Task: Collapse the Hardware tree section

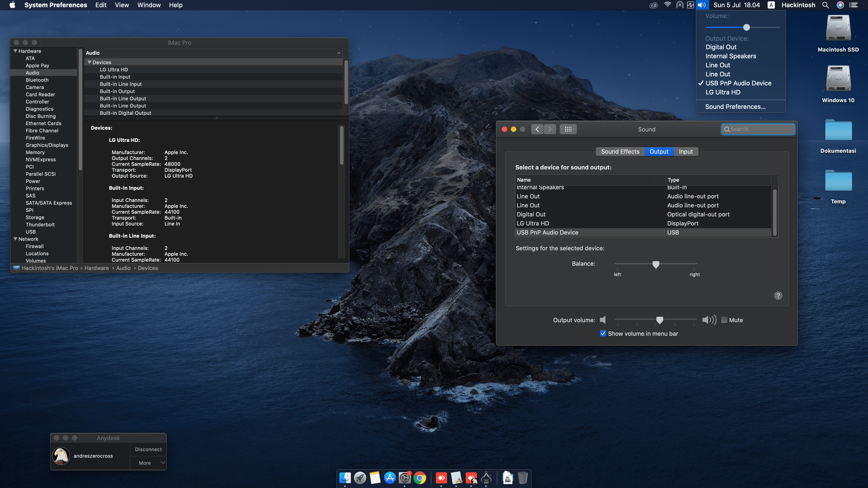Action: (x=15, y=51)
